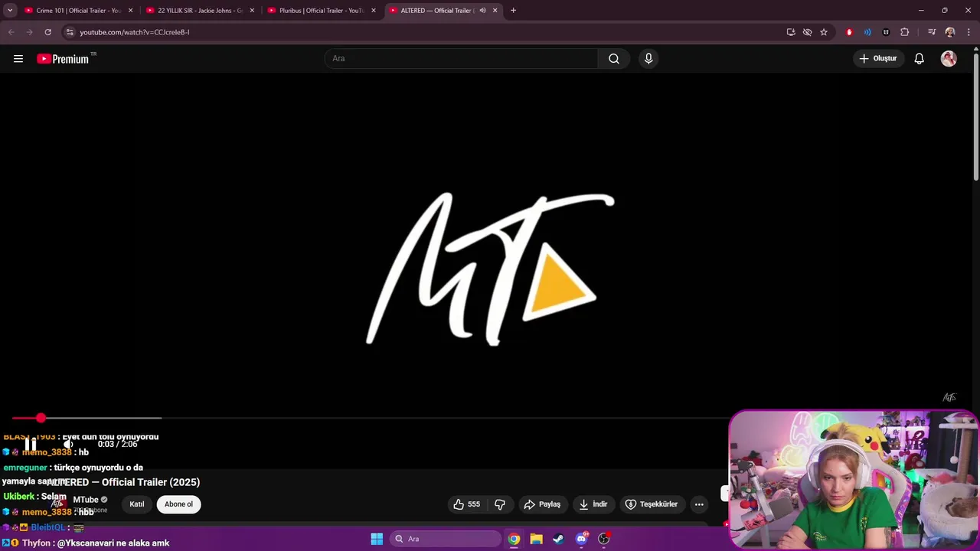This screenshot has height=551, width=980.
Task: Select the ALTERED Official Trailer tab
Action: pos(436,11)
